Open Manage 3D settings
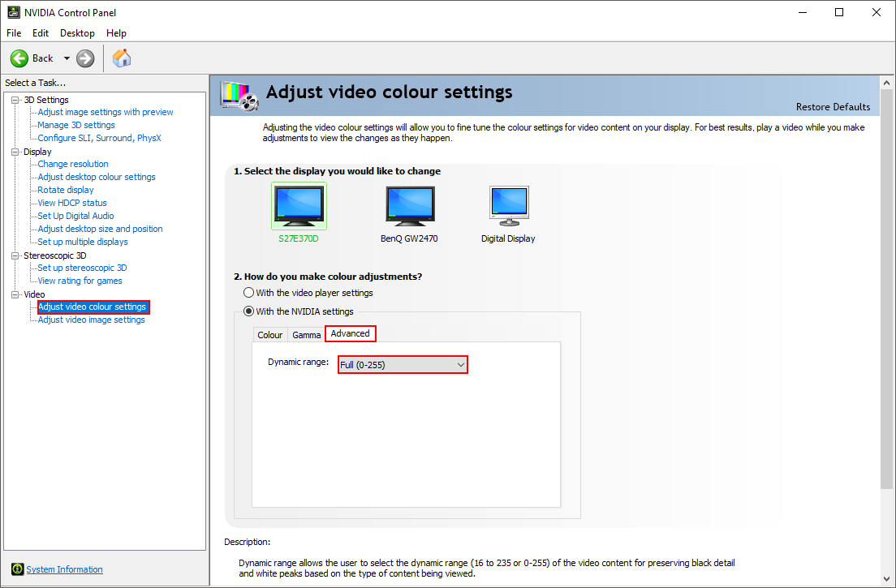This screenshot has height=588, width=896. click(76, 125)
